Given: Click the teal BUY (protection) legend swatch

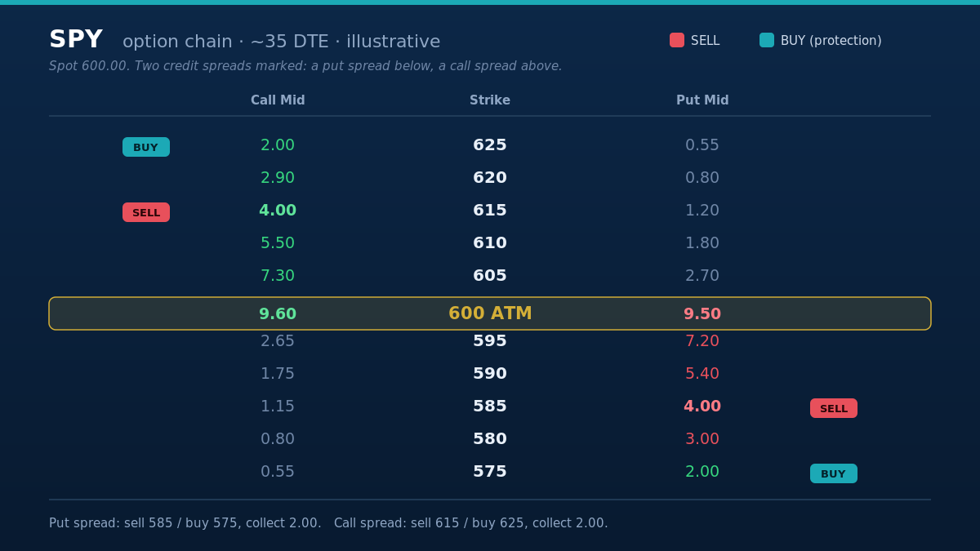Looking at the screenshot, I should [767, 40].
